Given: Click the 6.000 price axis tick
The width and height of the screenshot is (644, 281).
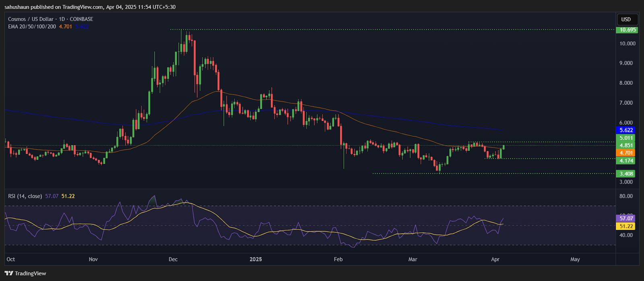Looking at the screenshot, I should pyautogui.click(x=626, y=123).
